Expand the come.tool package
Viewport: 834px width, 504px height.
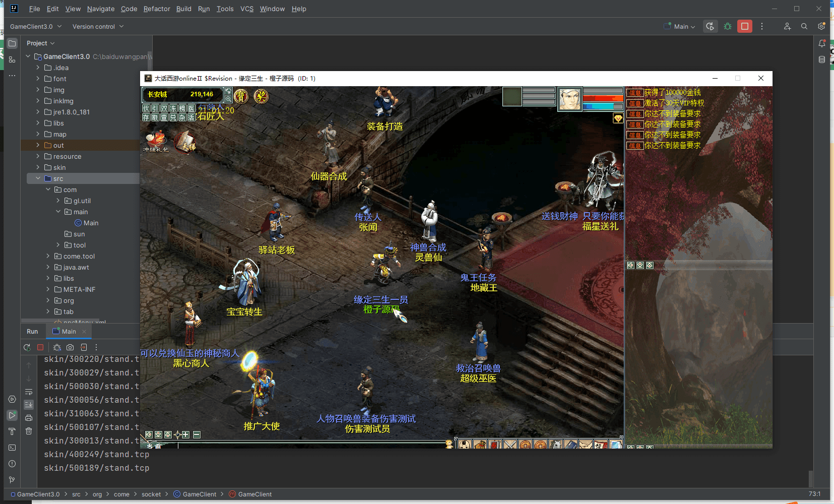48,256
